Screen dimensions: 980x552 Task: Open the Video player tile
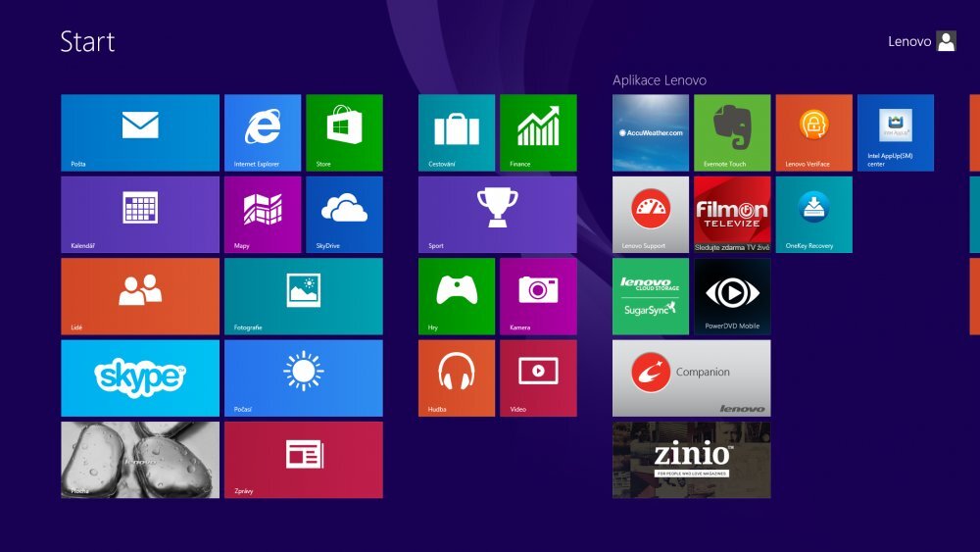point(538,378)
